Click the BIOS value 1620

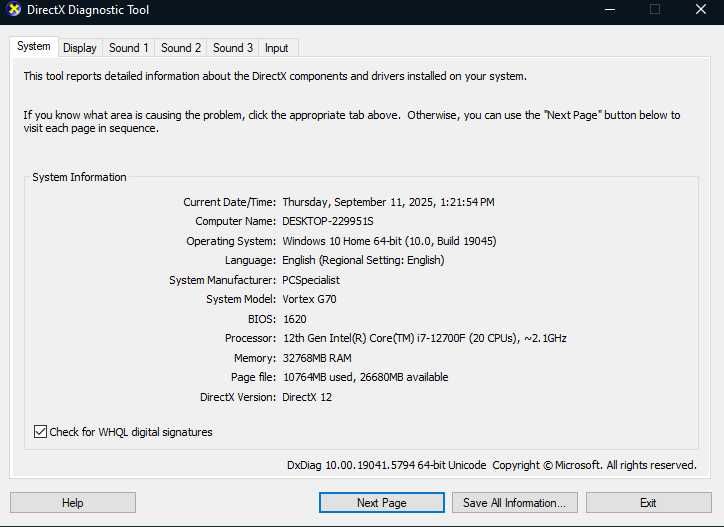[295, 319]
